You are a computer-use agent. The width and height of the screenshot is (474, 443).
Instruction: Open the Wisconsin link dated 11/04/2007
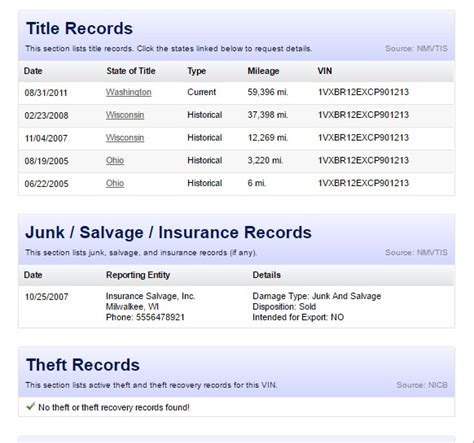coord(125,138)
